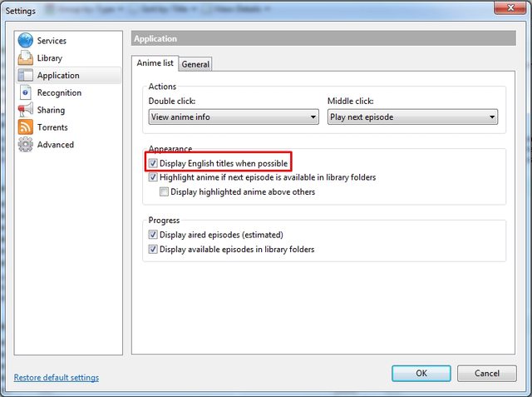Screen dimensions: 532x397
Task: Toggle Display available episodes in library folders
Action: (153, 249)
